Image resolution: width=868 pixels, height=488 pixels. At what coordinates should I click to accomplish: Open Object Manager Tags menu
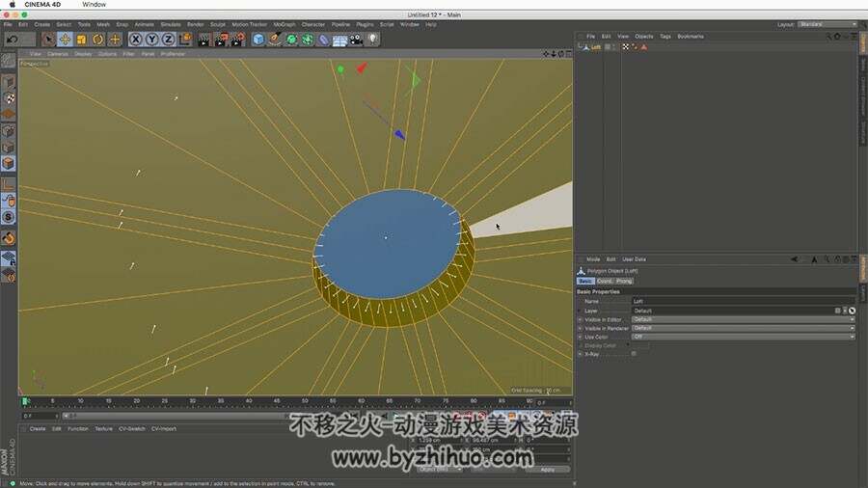coord(665,37)
